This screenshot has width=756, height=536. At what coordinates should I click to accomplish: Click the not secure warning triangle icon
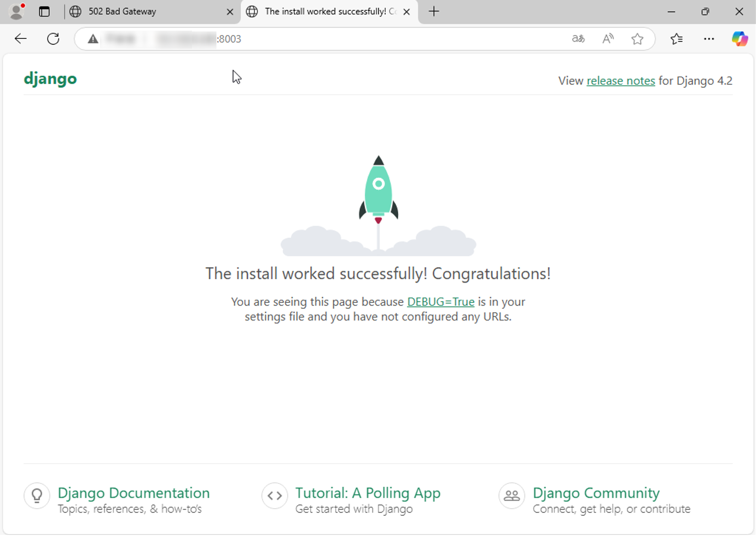click(x=93, y=39)
